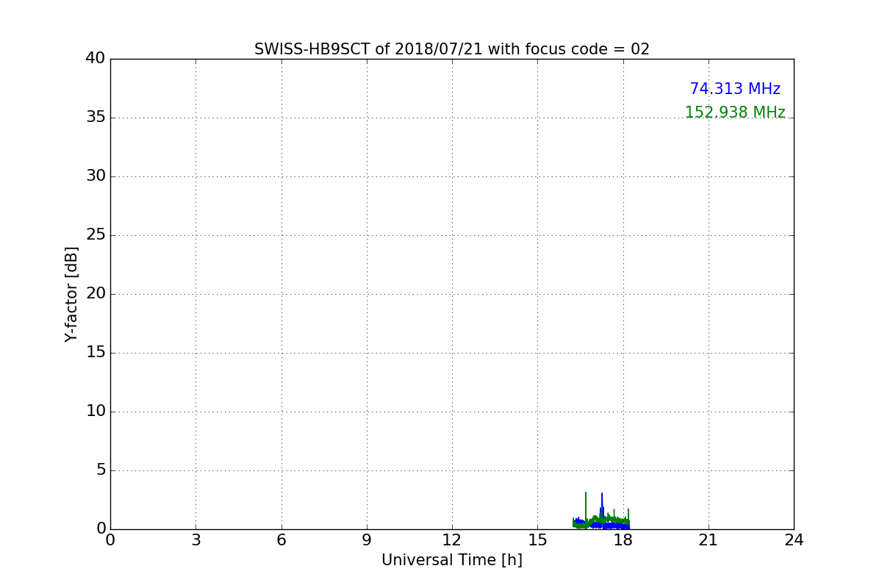This screenshot has width=882, height=588.
Task: Click the y-axis tick value 15
Action: click(x=96, y=353)
